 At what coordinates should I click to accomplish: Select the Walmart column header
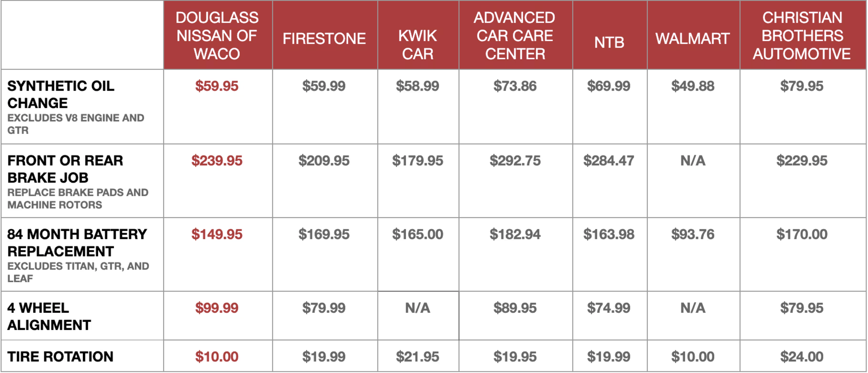[x=692, y=39]
